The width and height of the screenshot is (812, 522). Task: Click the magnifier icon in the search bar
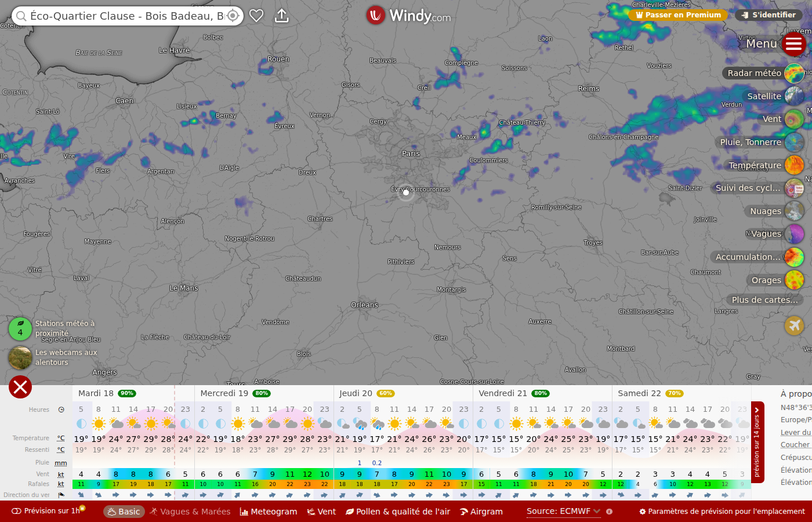(x=21, y=16)
